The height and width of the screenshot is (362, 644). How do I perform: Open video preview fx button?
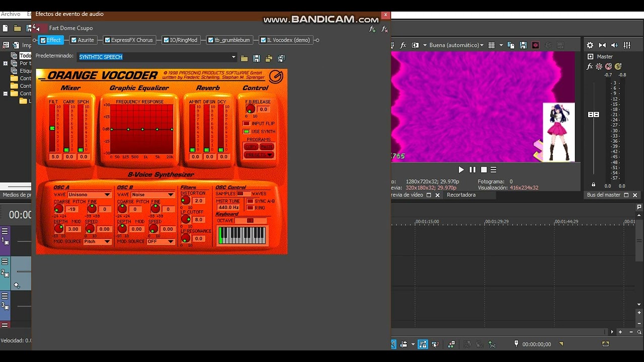click(x=403, y=45)
